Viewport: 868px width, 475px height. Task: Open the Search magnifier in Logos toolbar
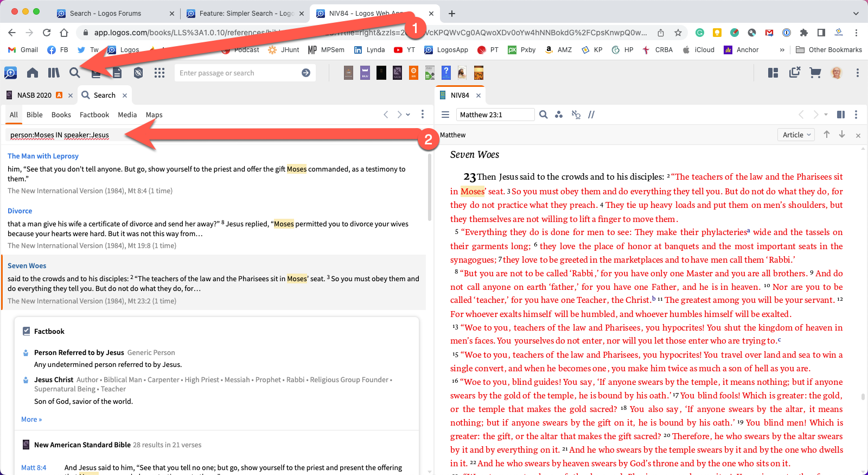(x=75, y=73)
